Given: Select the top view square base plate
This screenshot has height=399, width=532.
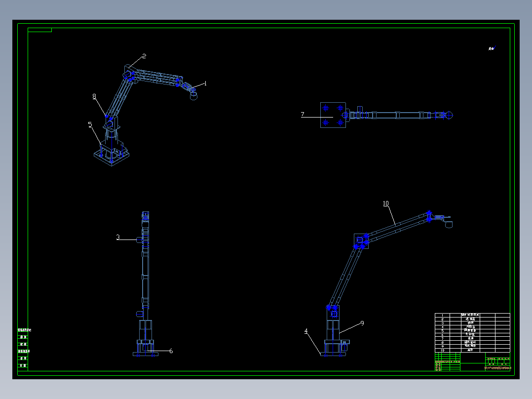Looking at the screenshot, I should pos(333,115).
